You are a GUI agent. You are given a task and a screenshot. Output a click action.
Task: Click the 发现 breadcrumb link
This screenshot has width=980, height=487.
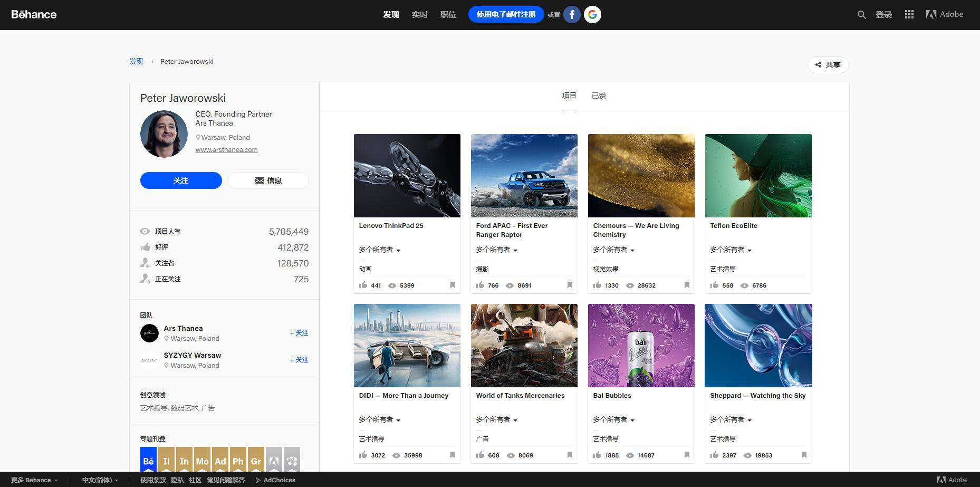137,61
